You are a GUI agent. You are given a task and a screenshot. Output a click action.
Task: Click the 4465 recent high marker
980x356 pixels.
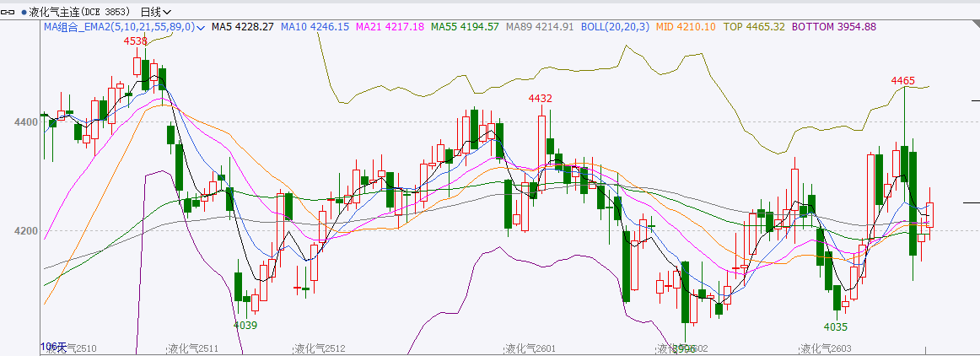(x=902, y=81)
